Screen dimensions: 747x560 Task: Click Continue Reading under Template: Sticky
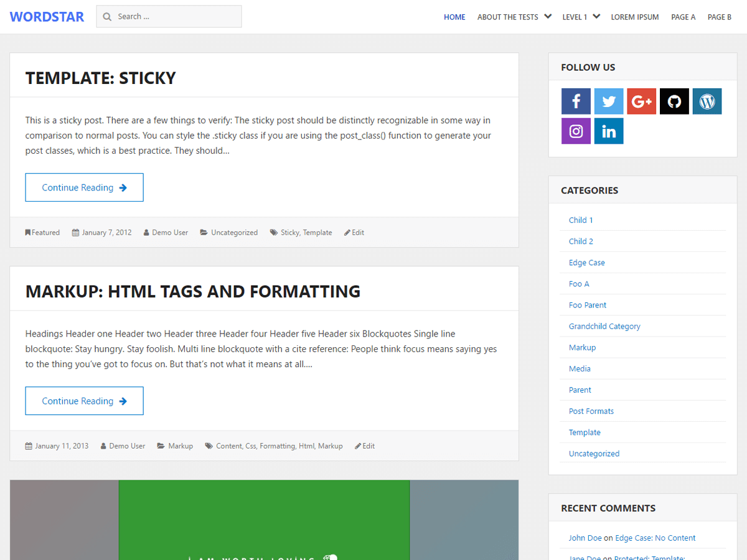(x=84, y=187)
